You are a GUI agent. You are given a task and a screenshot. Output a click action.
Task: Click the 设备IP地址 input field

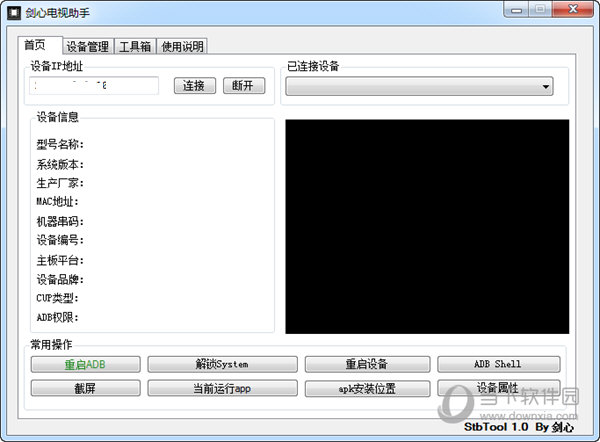94,85
